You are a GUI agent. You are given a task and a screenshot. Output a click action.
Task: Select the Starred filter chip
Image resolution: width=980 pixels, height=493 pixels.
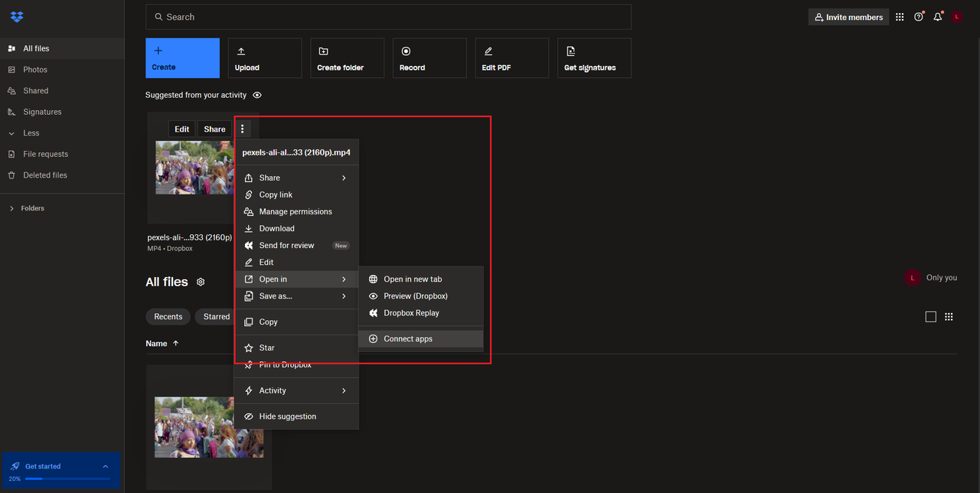click(x=215, y=317)
